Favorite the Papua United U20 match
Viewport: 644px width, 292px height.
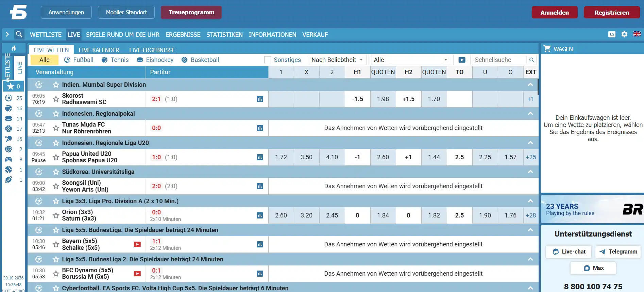tap(56, 157)
